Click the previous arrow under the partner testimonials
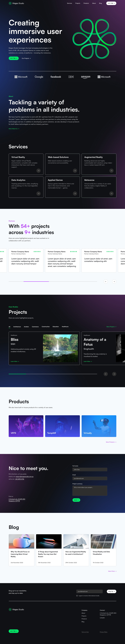Viewport: 125px width, 644px height. pos(106,282)
